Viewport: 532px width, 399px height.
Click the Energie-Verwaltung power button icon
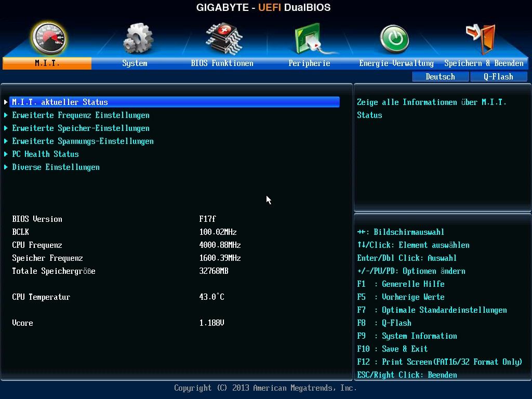coord(394,39)
